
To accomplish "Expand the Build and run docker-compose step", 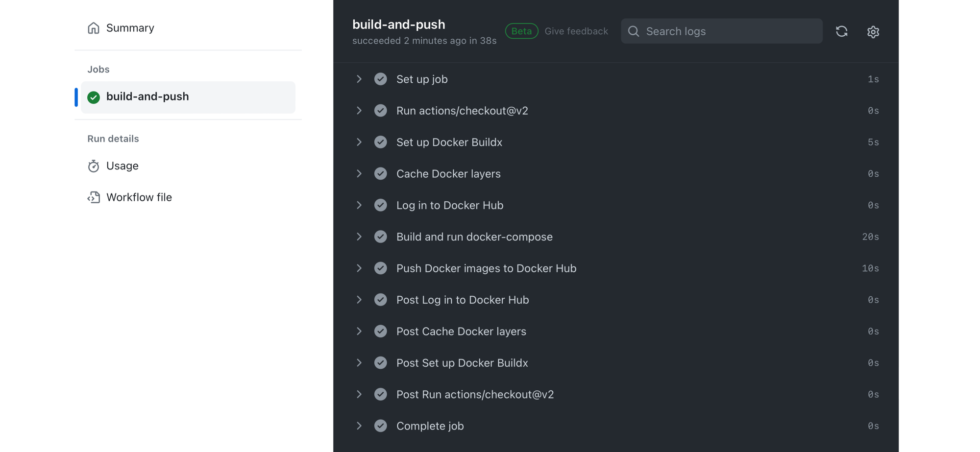I will [359, 237].
